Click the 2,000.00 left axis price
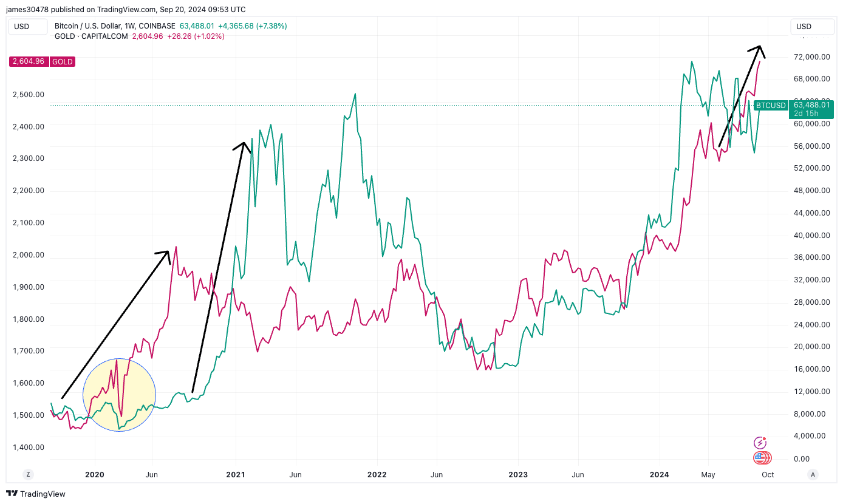Screen dimensions: 843x504 pyautogui.click(x=29, y=255)
